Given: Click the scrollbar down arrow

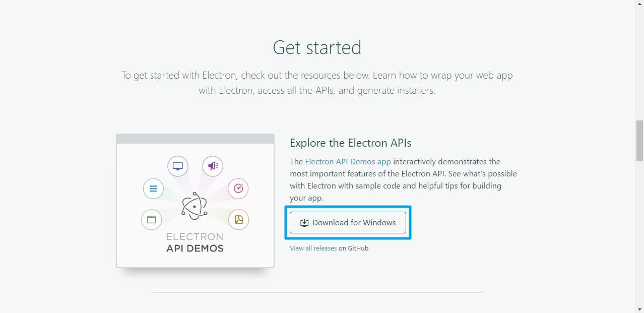Looking at the screenshot, I should (639, 309).
